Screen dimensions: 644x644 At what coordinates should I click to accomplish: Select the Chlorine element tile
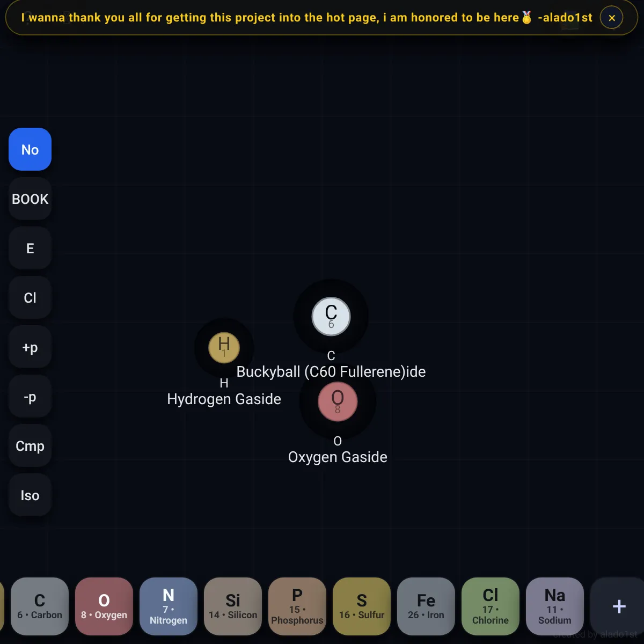pyautogui.click(x=491, y=606)
